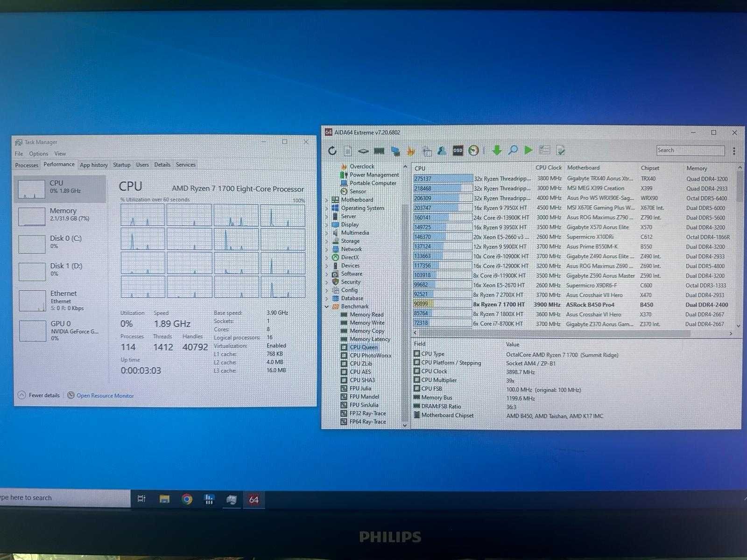Image resolution: width=747 pixels, height=560 pixels.
Task: Start benchmark with the green play icon
Action: tap(529, 150)
